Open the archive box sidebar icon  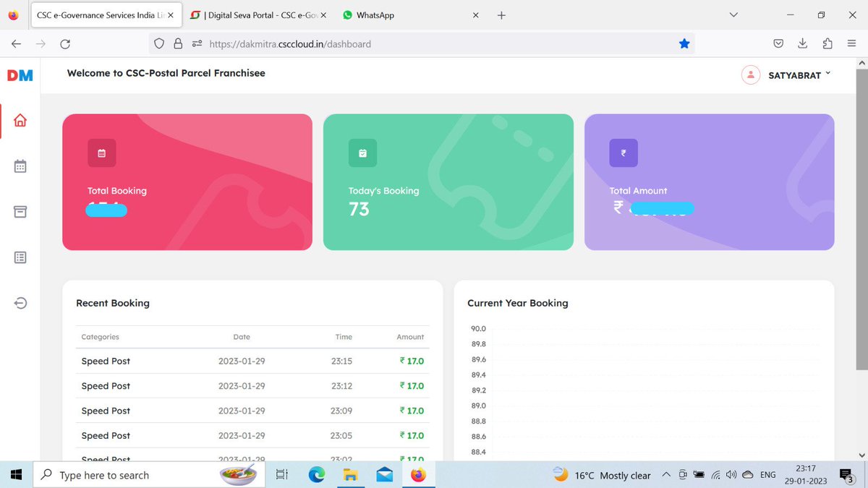point(20,212)
